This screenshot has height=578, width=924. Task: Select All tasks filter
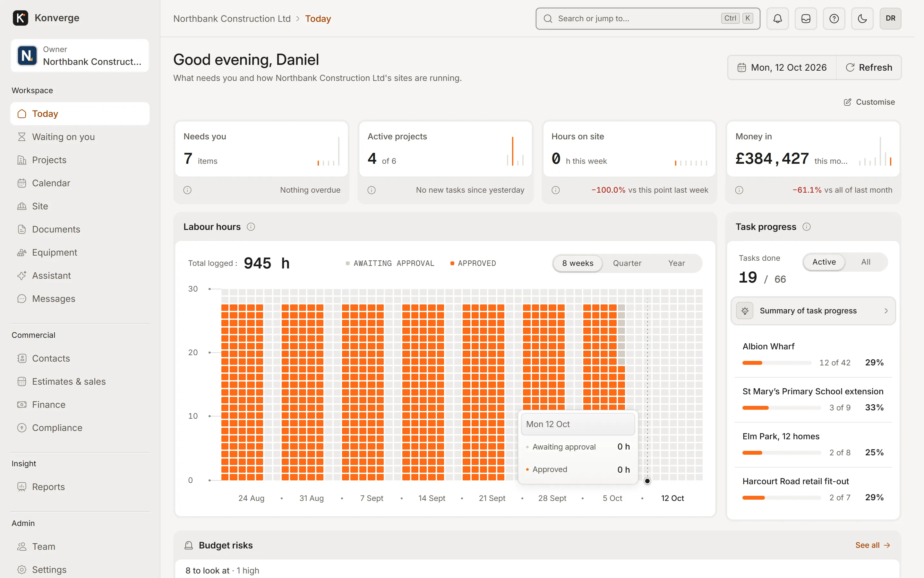[x=866, y=262]
